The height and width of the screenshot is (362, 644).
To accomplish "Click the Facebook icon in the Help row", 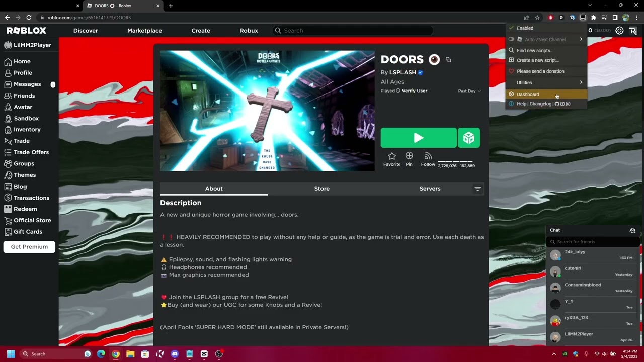I will click(x=562, y=104).
